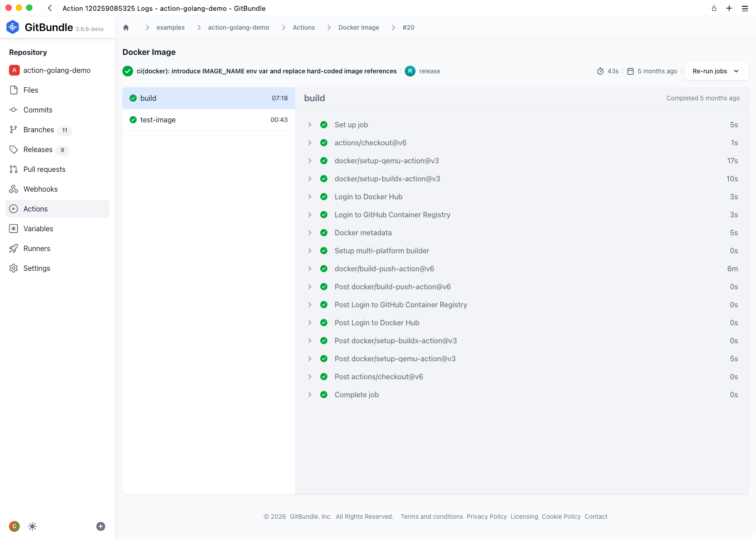
Task: Click the Releases tag icon
Action: click(x=14, y=149)
